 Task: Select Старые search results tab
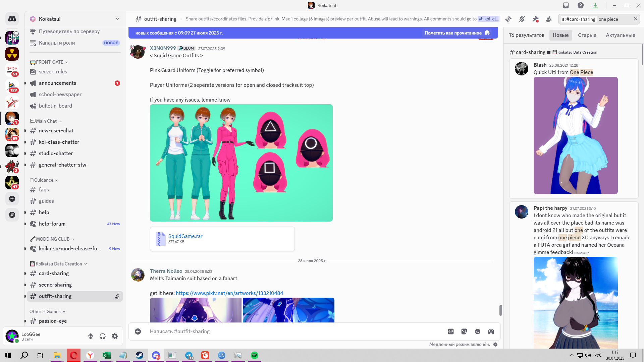click(x=587, y=35)
